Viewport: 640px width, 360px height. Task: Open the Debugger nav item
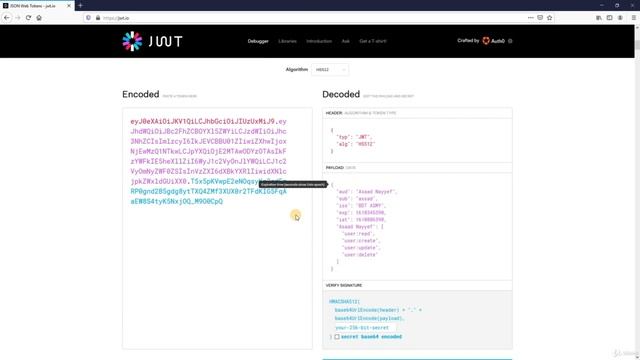coord(258,41)
